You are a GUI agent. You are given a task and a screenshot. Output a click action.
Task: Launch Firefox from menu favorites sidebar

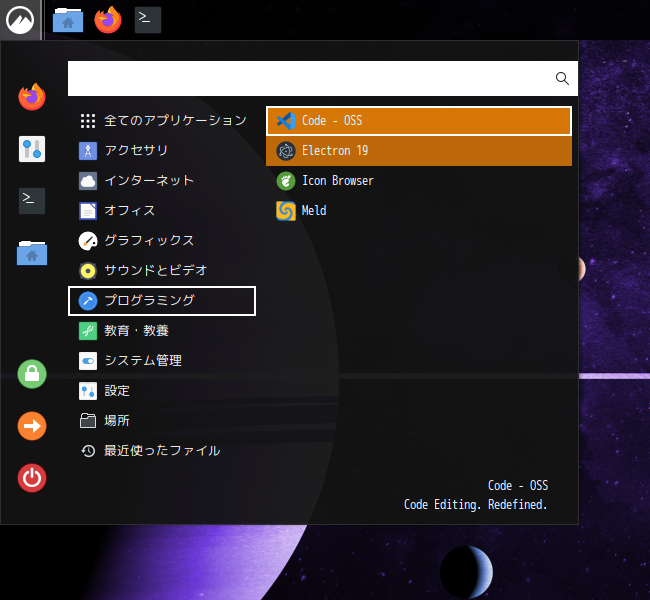[32, 97]
